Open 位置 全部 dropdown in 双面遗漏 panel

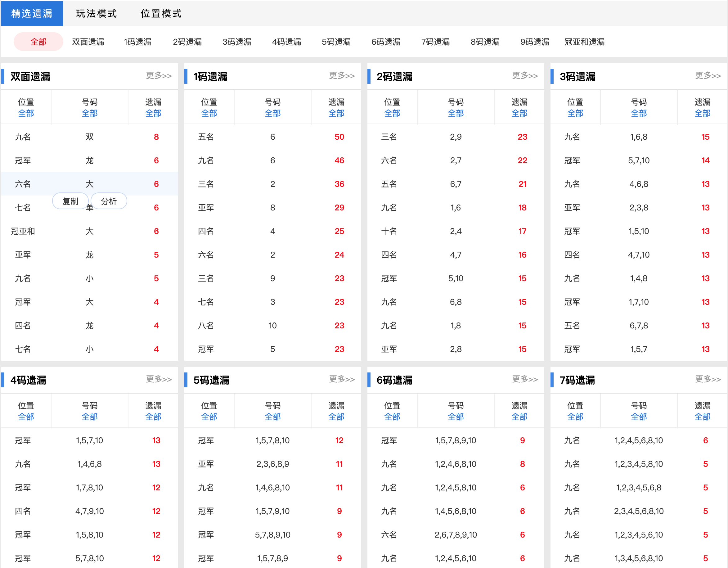tap(26, 113)
